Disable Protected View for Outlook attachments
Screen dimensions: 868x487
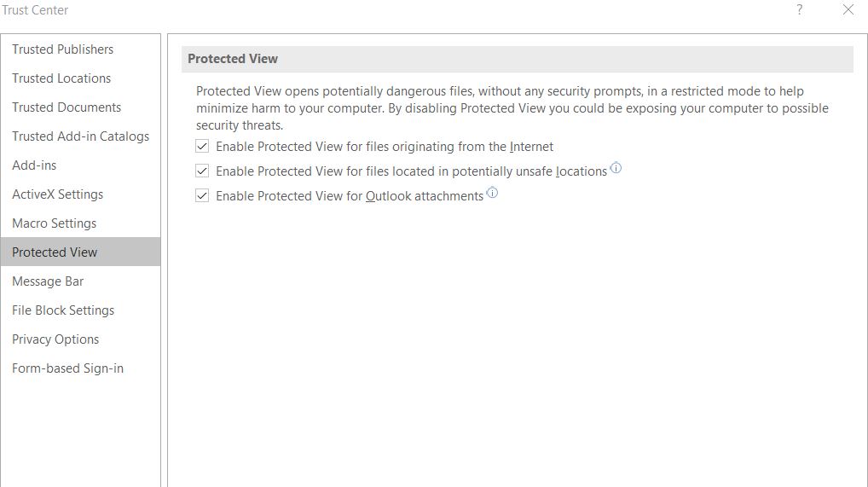coord(202,195)
